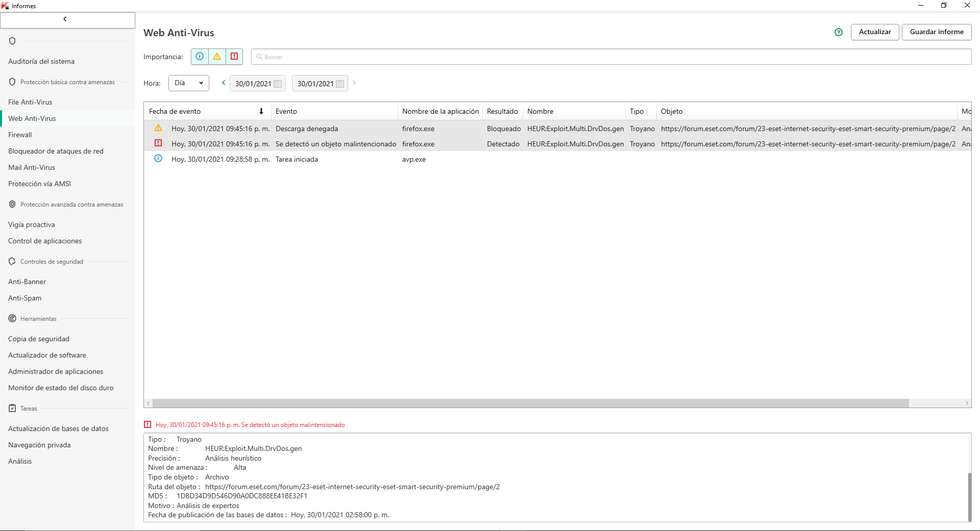Sort by the Objeto column header
The height and width of the screenshot is (531, 980).
point(806,111)
